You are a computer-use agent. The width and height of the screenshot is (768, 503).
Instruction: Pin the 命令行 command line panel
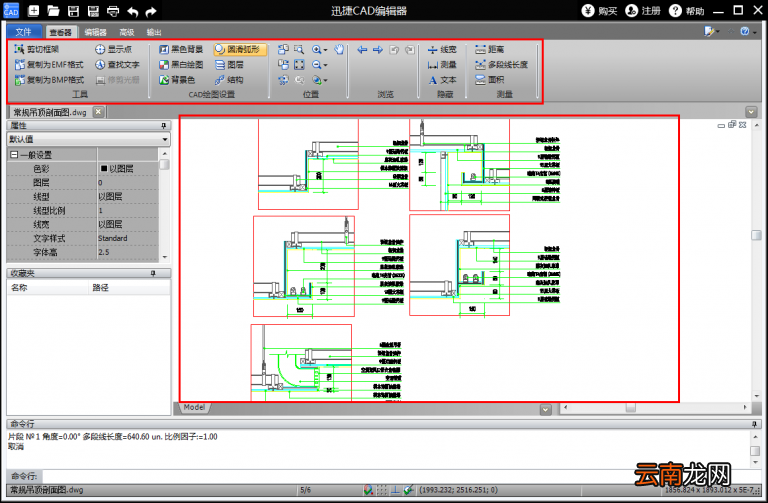(755, 424)
